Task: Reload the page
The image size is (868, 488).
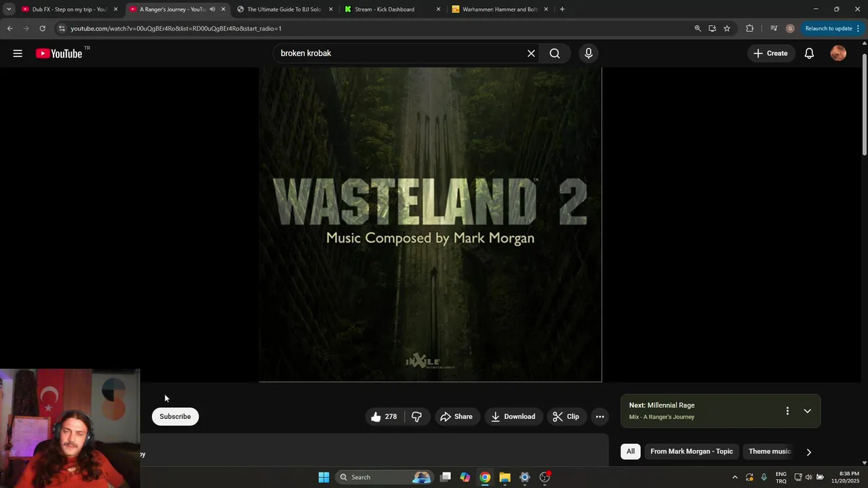Action: (42, 28)
